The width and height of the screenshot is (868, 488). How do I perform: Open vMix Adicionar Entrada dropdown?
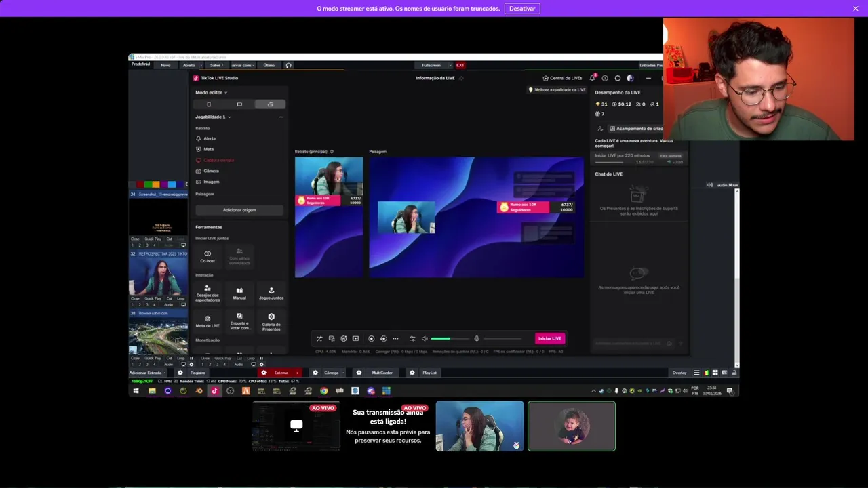(147, 373)
